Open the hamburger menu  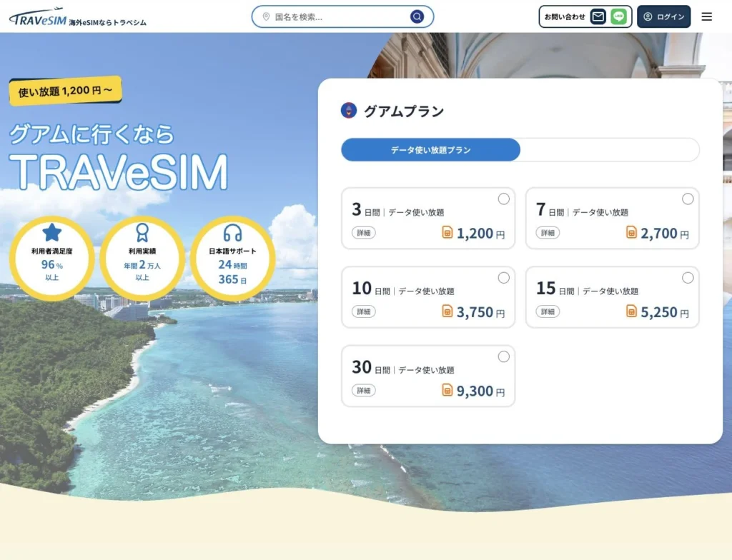707,17
